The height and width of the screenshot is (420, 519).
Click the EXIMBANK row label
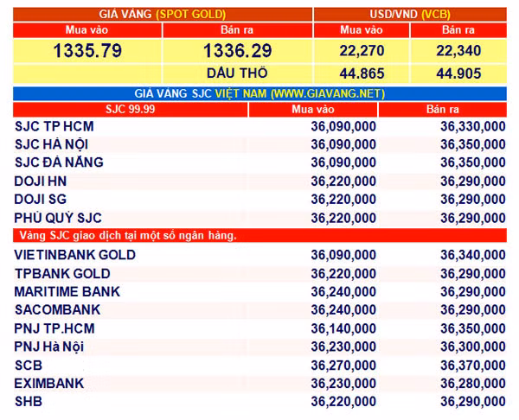coord(49,384)
